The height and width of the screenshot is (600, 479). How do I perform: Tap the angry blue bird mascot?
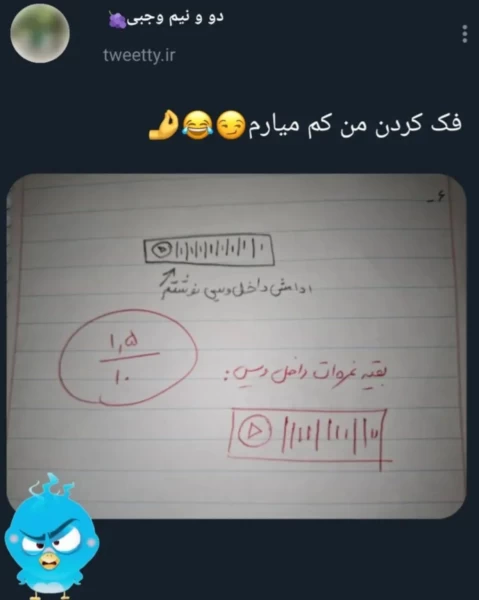[52, 537]
